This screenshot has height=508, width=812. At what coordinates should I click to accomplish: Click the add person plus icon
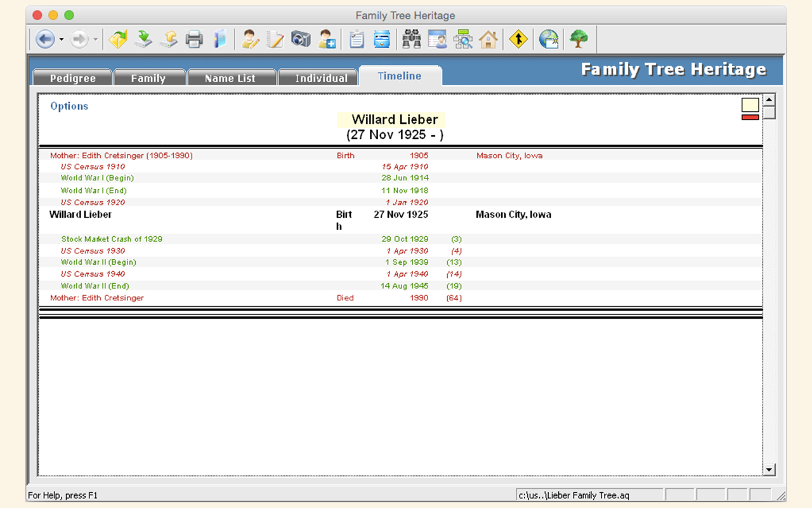tap(327, 39)
